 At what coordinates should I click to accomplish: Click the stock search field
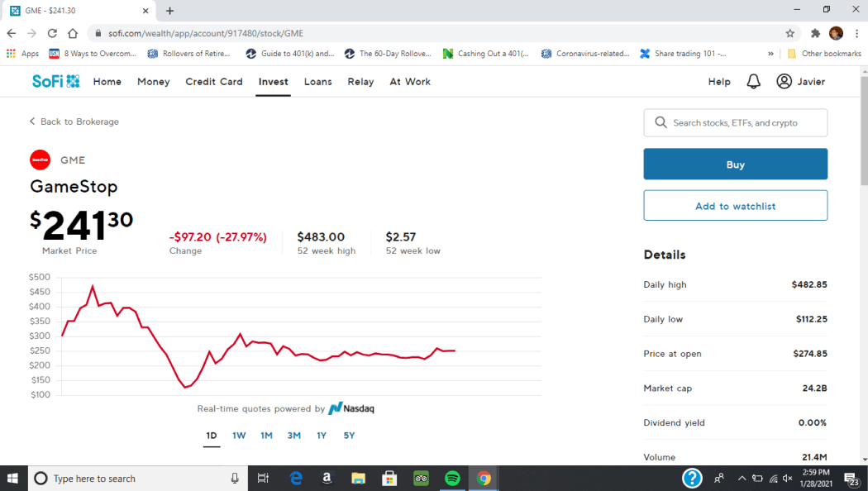735,122
